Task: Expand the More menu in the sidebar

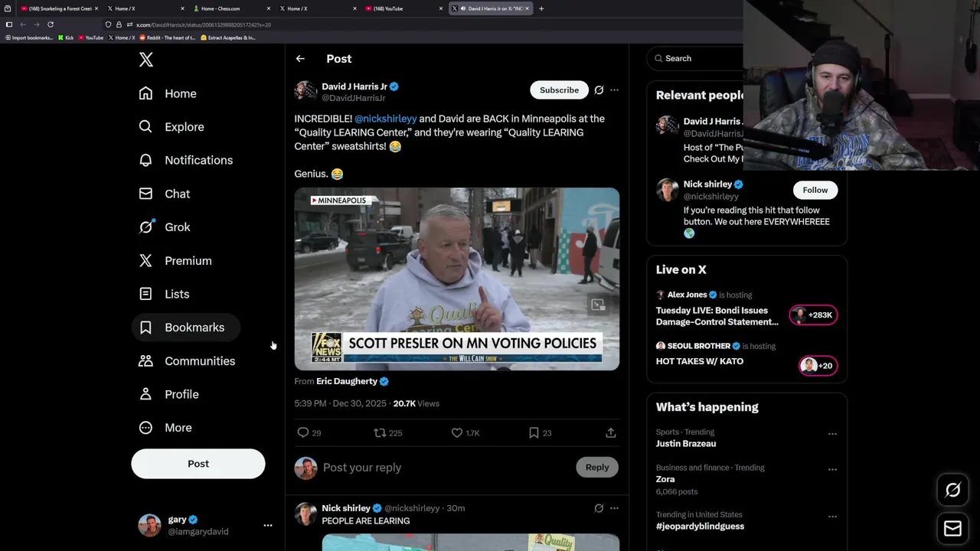Action: 165,428
